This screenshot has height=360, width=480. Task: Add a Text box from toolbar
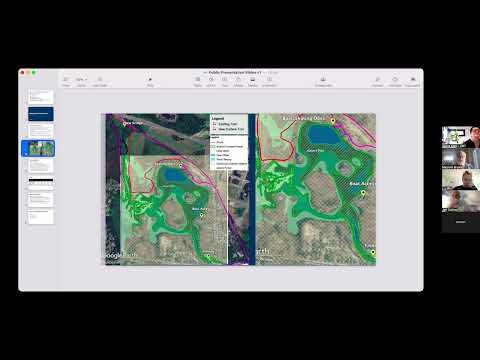[225, 81]
